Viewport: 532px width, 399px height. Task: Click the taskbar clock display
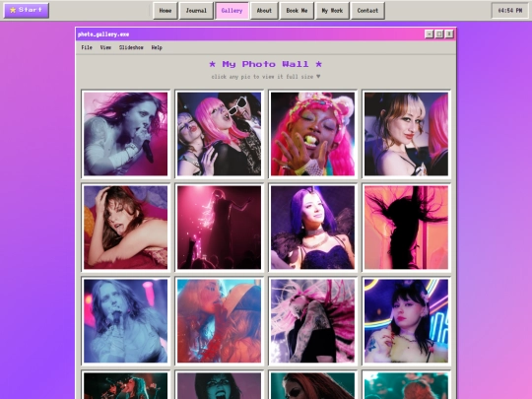pyautogui.click(x=510, y=11)
